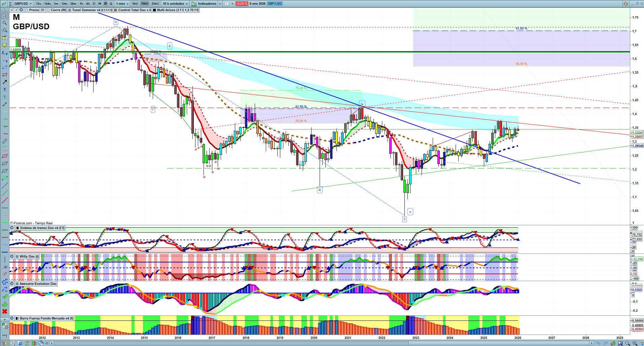
Task: Click the green checkmark icon in left toolbar
Action: coord(5,297)
